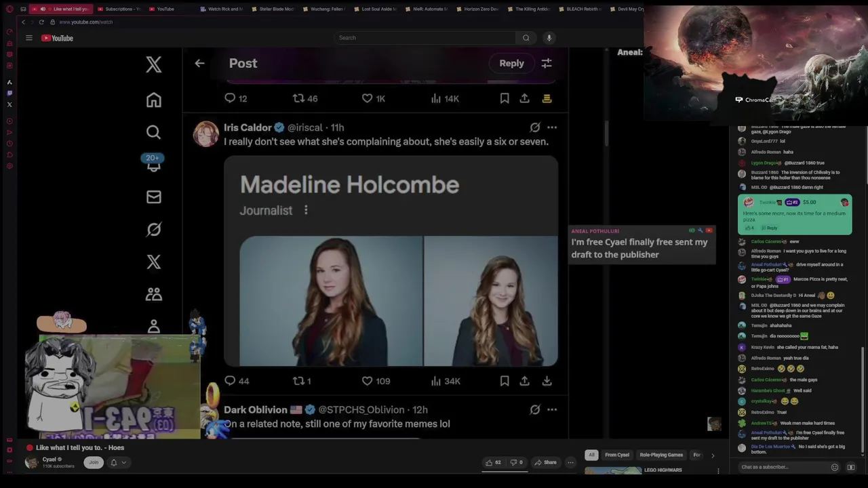Go back in the browser navigation
This screenshot has width=868, height=488.
coord(23,22)
